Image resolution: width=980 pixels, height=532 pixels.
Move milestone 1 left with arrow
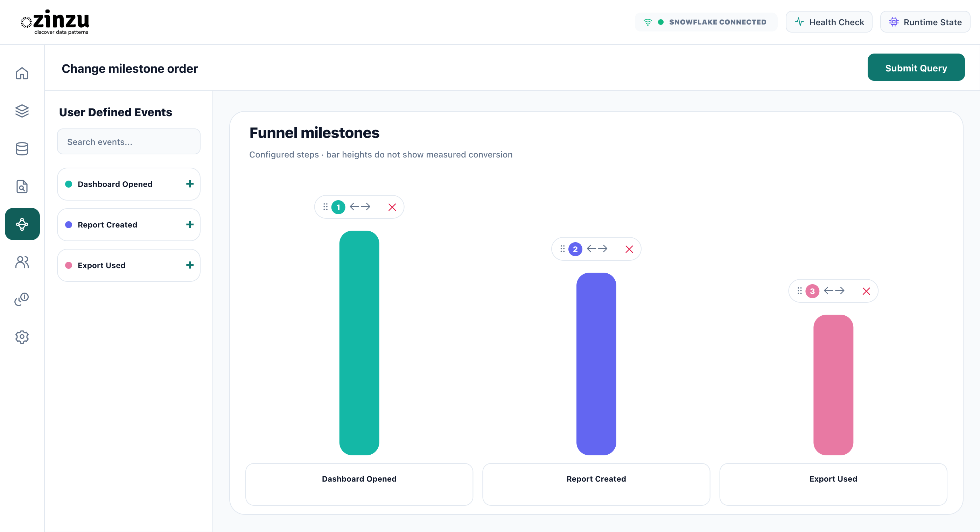pos(354,206)
